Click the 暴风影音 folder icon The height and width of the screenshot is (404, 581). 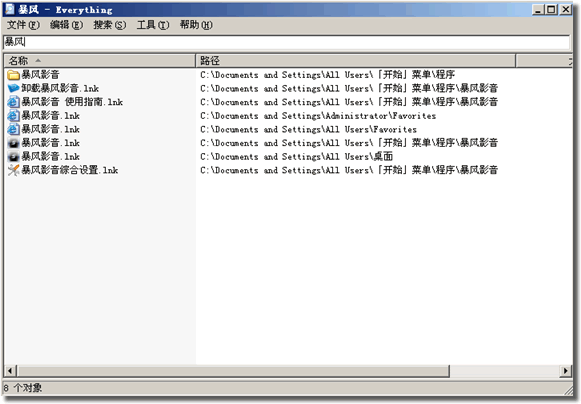click(x=13, y=75)
